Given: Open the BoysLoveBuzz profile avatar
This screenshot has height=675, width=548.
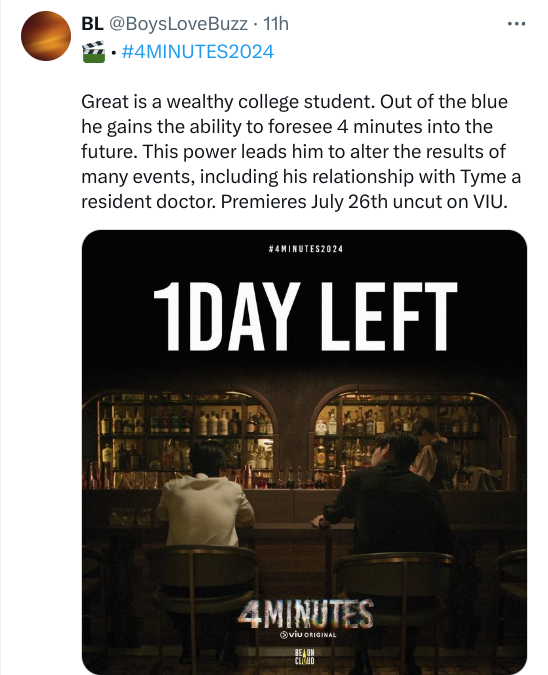Looking at the screenshot, I should point(46,36).
